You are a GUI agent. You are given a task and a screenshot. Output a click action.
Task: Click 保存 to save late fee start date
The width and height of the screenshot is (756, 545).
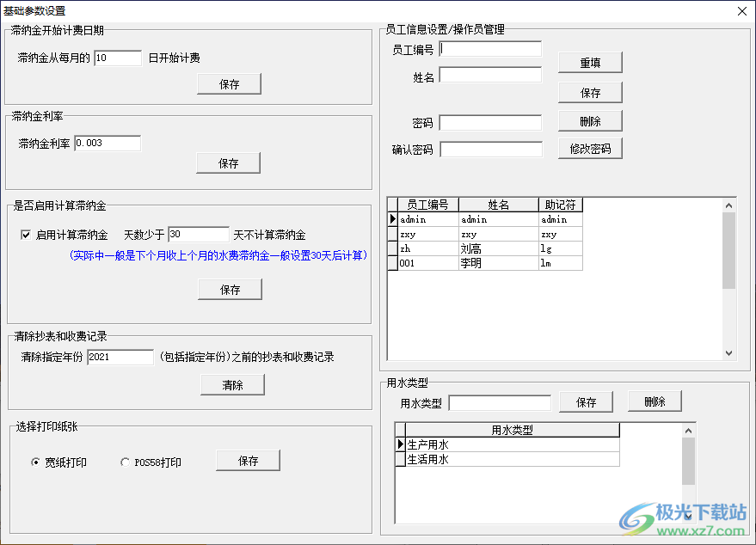(229, 83)
